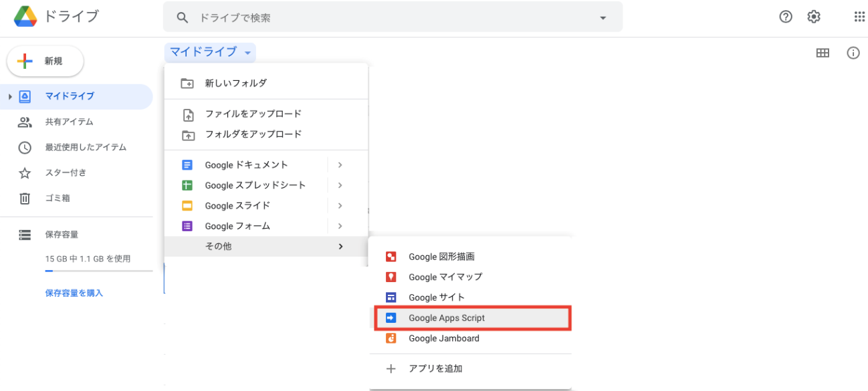
Task: Choose Google Apps Script from submenu
Action: pyautogui.click(x=472, y=318)
